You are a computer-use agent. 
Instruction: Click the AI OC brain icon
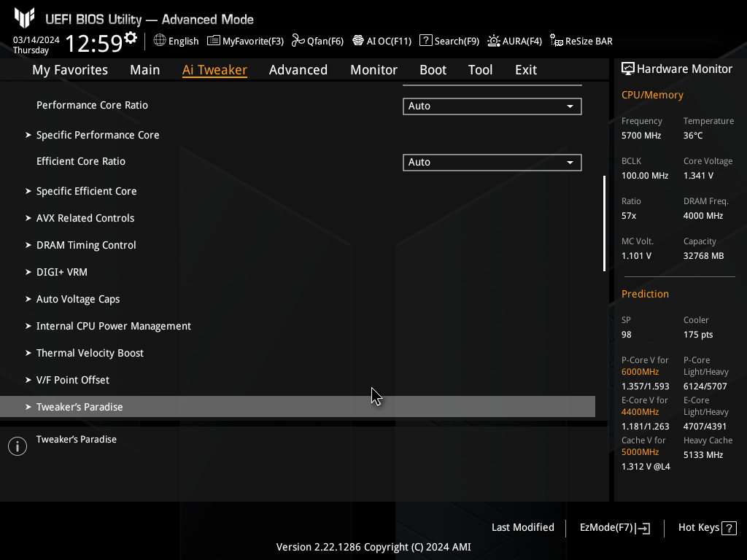(357, 41)
